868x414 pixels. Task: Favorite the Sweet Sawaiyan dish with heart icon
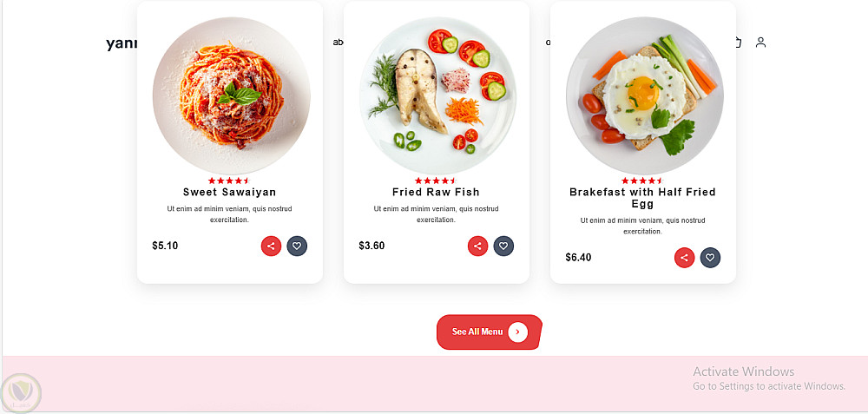pos(297,246)
